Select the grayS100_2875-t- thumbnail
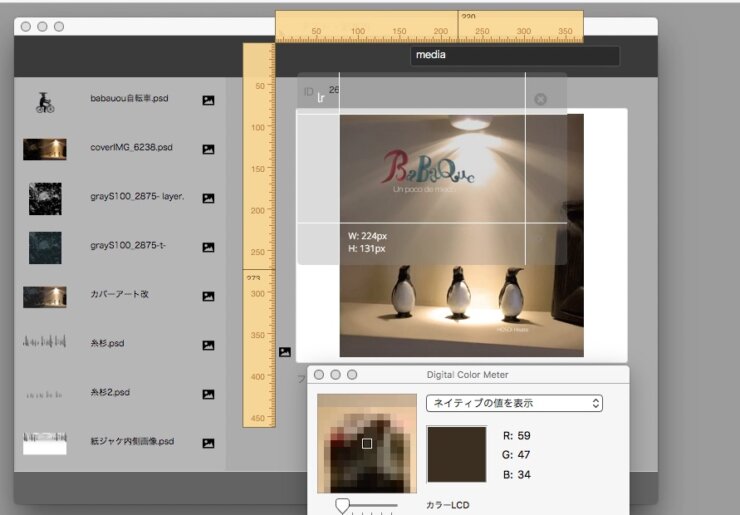 (x=45, y=248)
